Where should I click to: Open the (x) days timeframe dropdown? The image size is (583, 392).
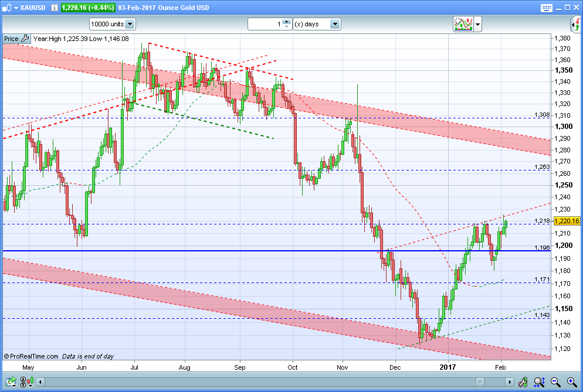pyautogui.click(x=317, y=24)
